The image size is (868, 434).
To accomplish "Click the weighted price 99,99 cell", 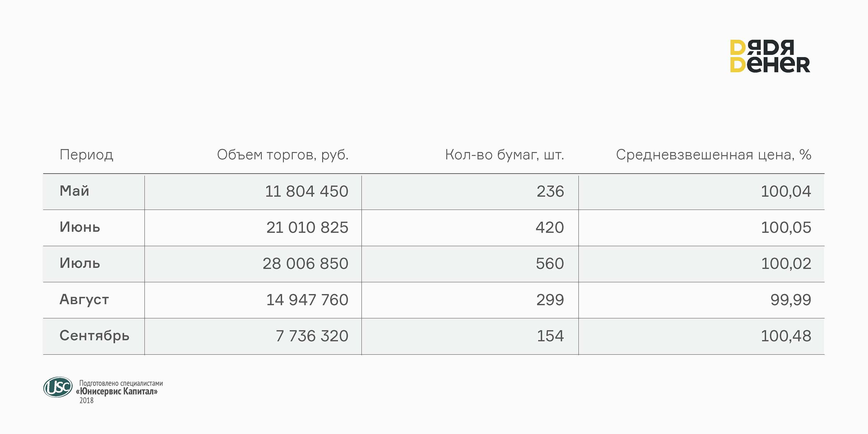I will pyautogui.click(x=790, y=300).
